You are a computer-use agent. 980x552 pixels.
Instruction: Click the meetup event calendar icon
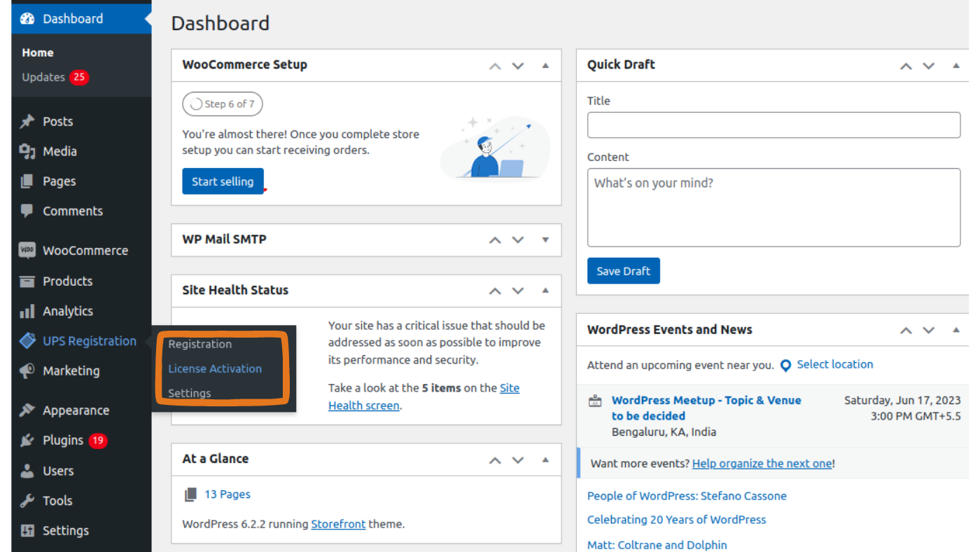[595, 401]
